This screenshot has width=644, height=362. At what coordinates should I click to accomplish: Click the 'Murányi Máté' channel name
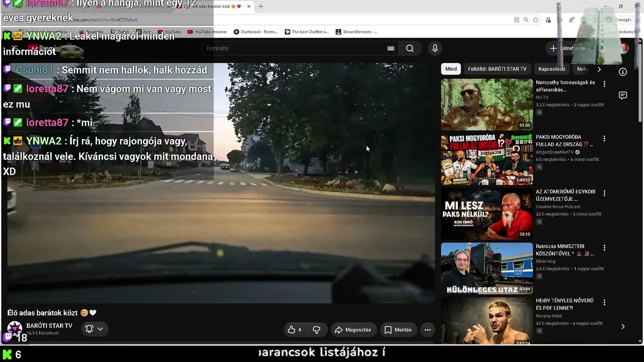[549, 316]
